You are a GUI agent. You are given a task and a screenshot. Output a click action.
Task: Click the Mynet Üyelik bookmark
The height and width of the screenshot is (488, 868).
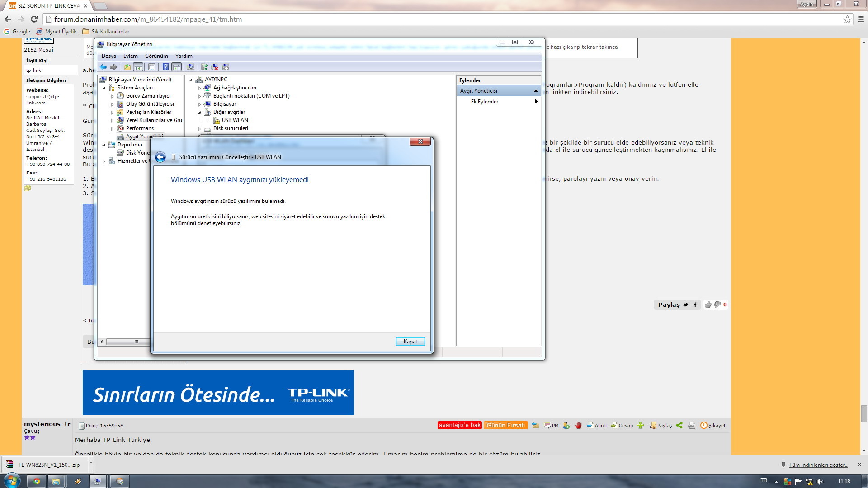[x=57, y=32]
